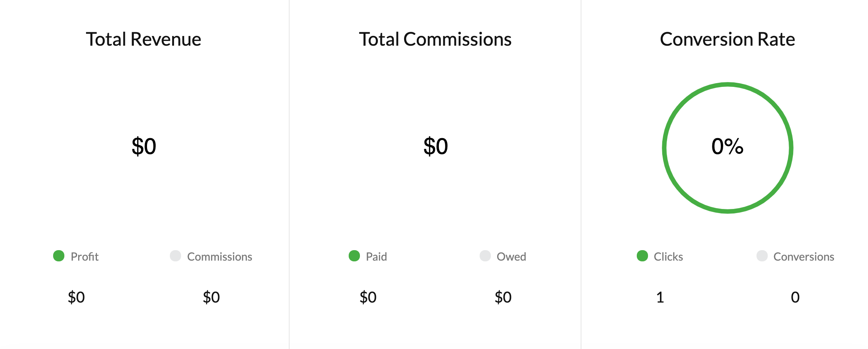868x349 pixels.
Task: Toggle the Paid legend label
Action: click(x=376, y=257)
